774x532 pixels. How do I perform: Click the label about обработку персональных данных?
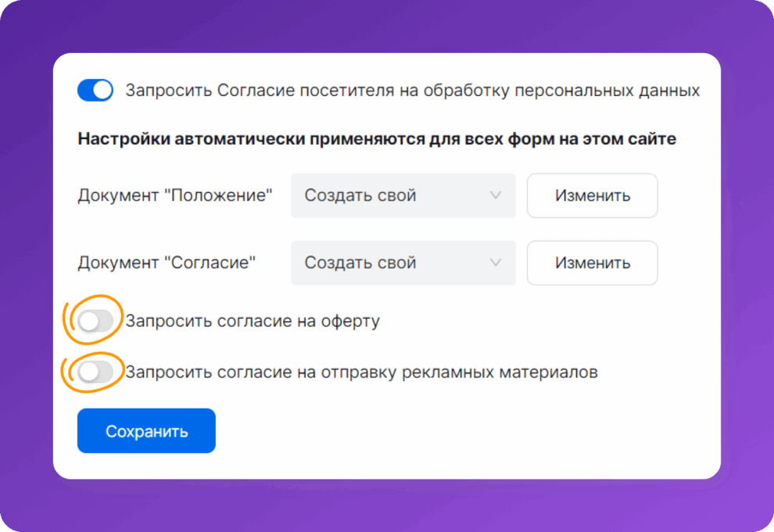click(412, 91)
